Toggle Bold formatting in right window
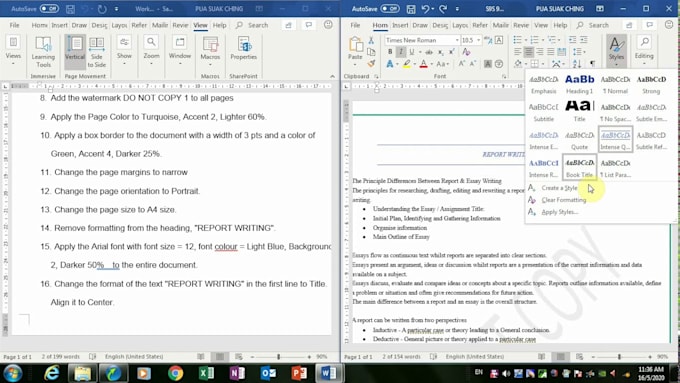The height and width of the screenshot is (383, 680). point(390,52)
